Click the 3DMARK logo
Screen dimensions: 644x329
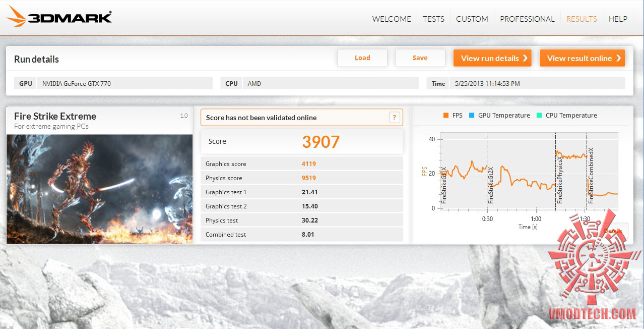pos(59,17)
